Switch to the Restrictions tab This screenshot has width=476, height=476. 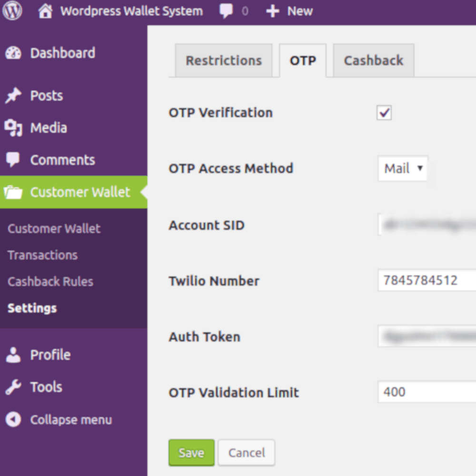pos(224,60)
